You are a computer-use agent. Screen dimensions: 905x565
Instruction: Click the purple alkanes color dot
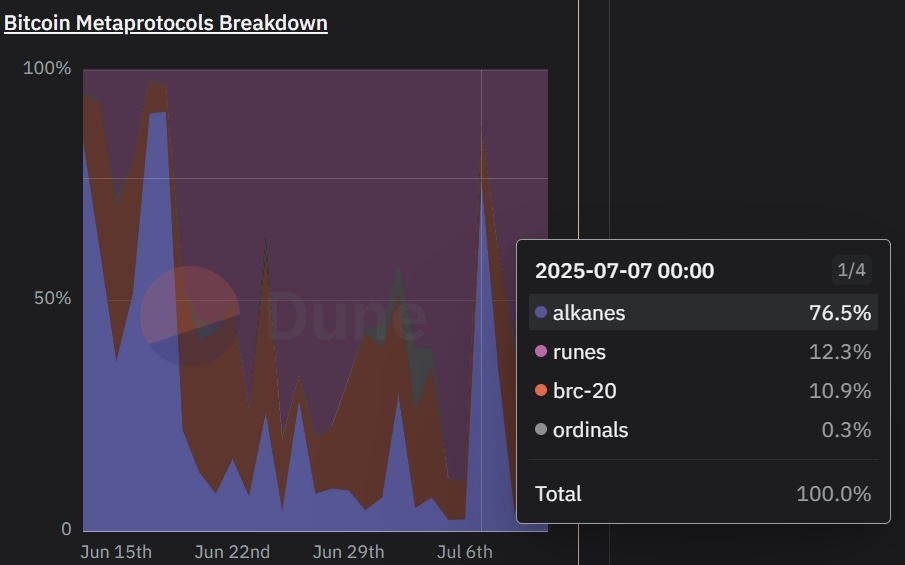(x=541, y=312)
